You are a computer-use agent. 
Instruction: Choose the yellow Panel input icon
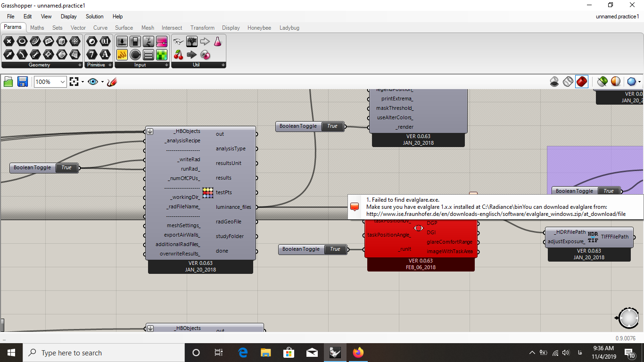click(122, 55)
